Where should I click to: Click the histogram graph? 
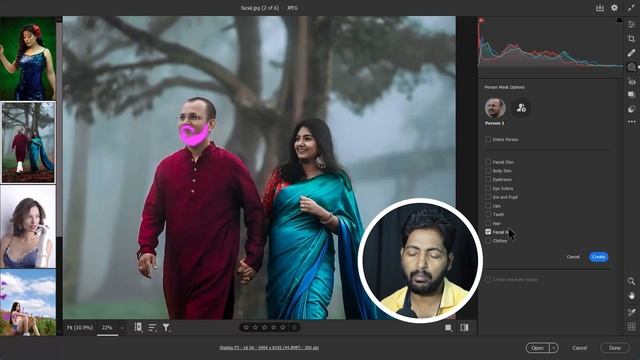pos(550,43)
